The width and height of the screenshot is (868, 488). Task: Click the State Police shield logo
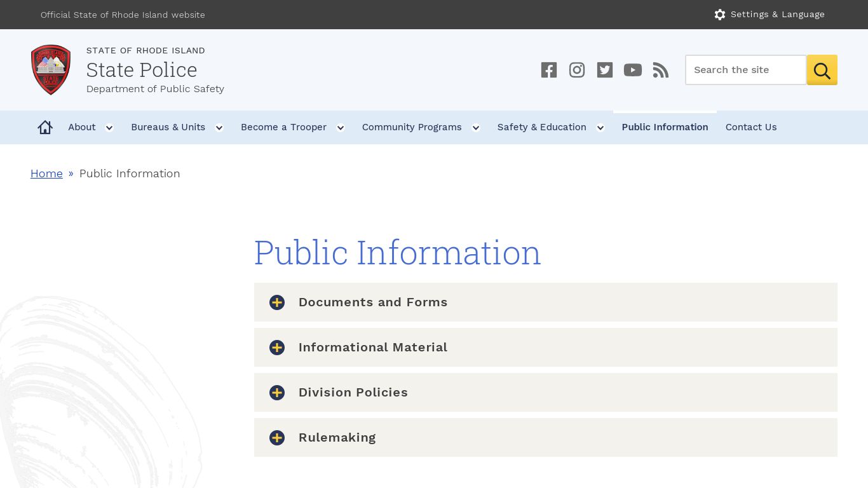click(51, 70)
